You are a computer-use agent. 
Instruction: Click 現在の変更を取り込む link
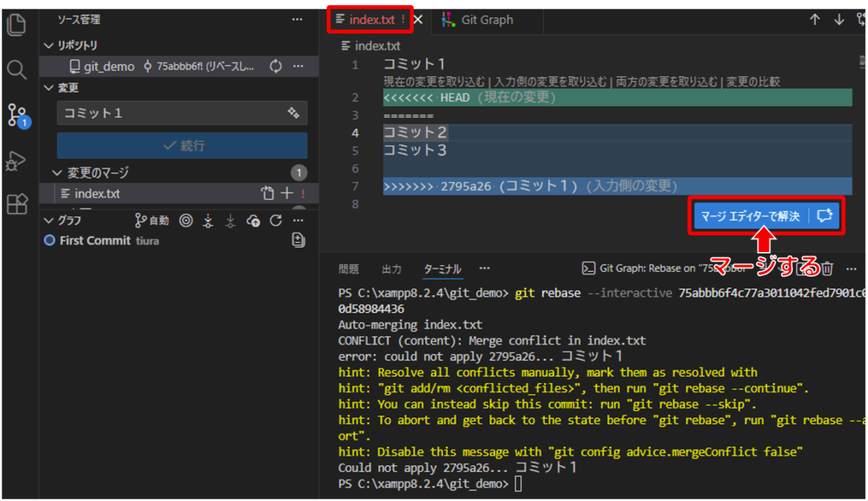435,82
